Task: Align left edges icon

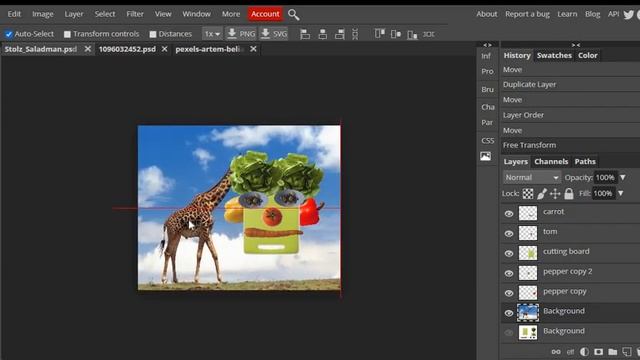Action: [x=305, y=34]
